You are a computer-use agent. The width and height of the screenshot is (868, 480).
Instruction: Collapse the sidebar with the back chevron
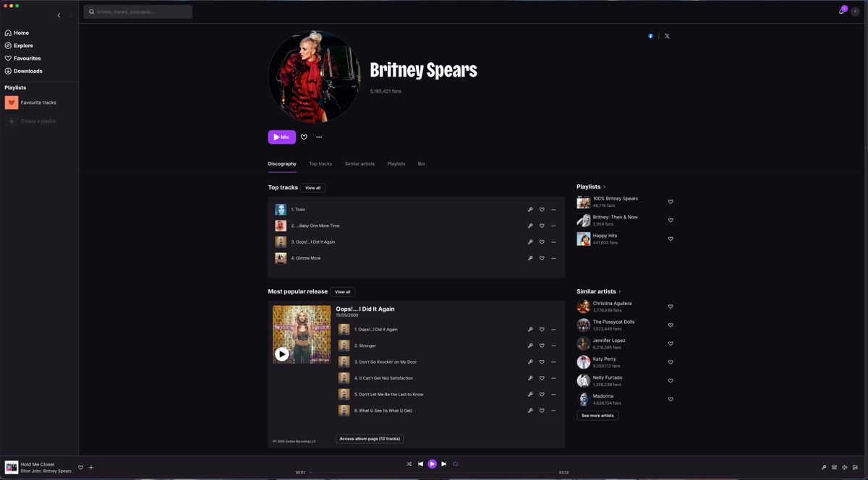click(x=59, y=14)
